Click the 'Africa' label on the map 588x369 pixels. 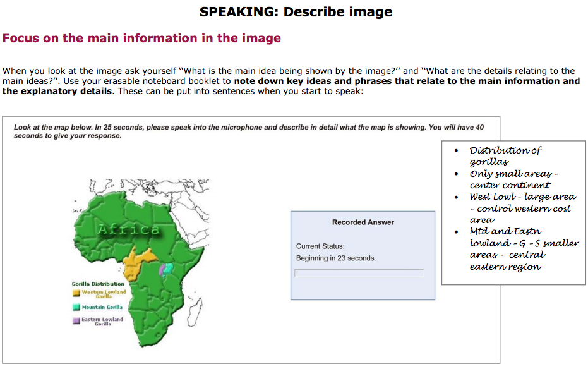(x=129, y=229)
